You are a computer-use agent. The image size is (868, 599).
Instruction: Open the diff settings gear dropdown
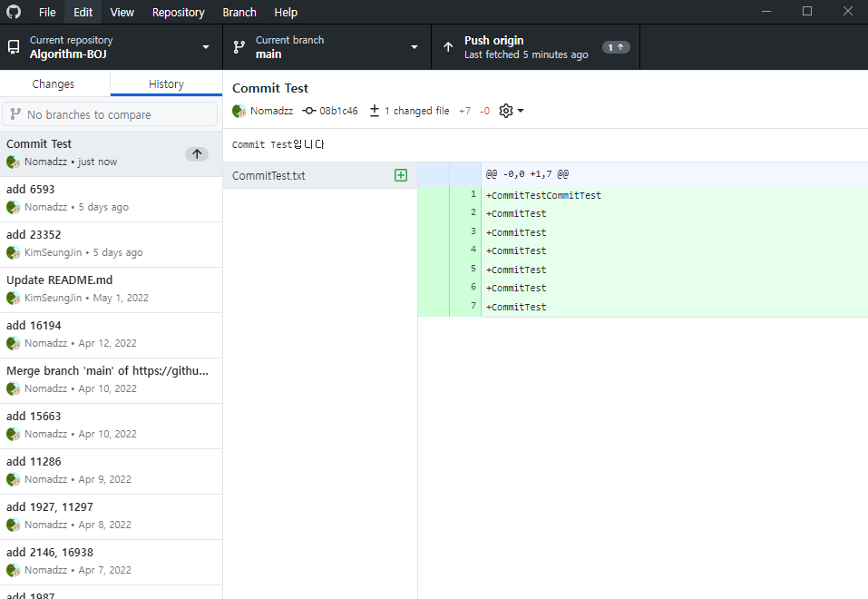(511, 111)
